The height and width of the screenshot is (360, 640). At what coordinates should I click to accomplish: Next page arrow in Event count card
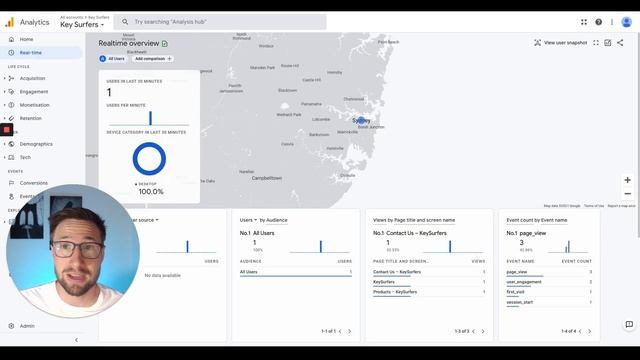(589, 331)
